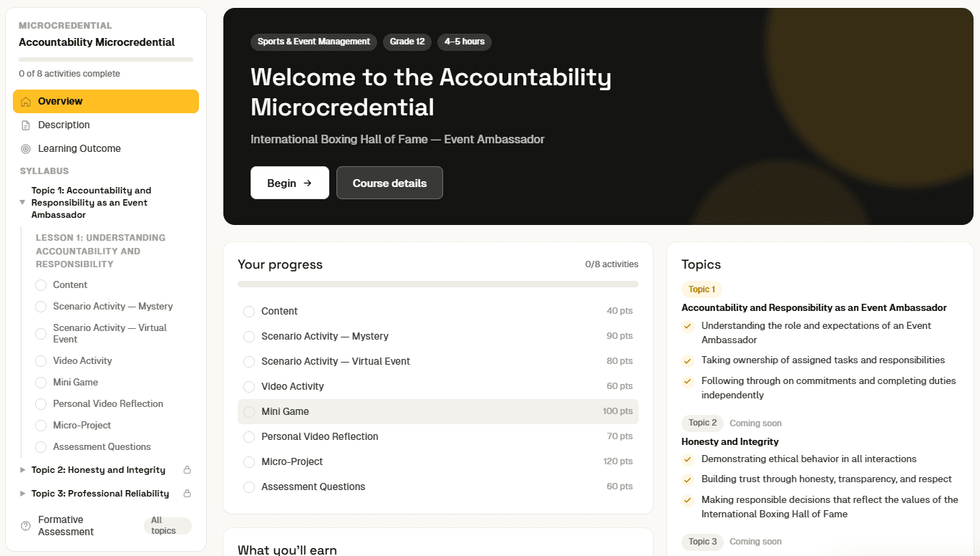Click the 4–5 hours tag

[465, 42]
